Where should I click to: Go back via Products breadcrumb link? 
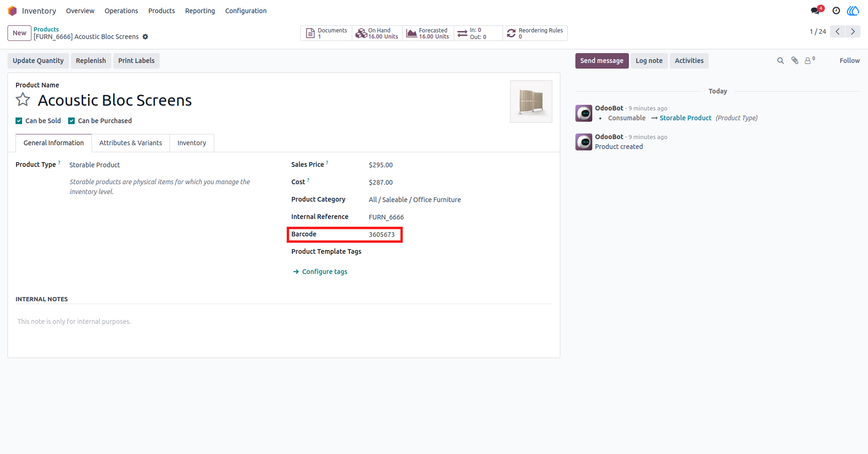(46, 29)
